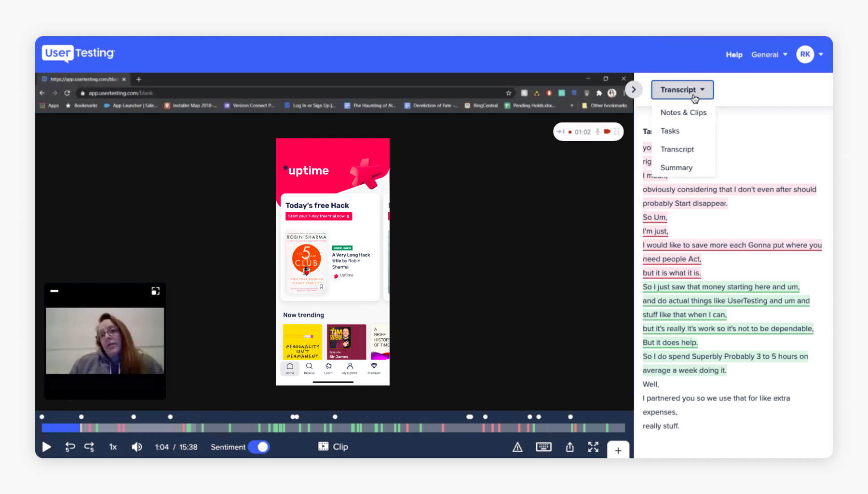Open Personality Isn't Permanent trending cover
868x494 pixels.
[302, 342]
